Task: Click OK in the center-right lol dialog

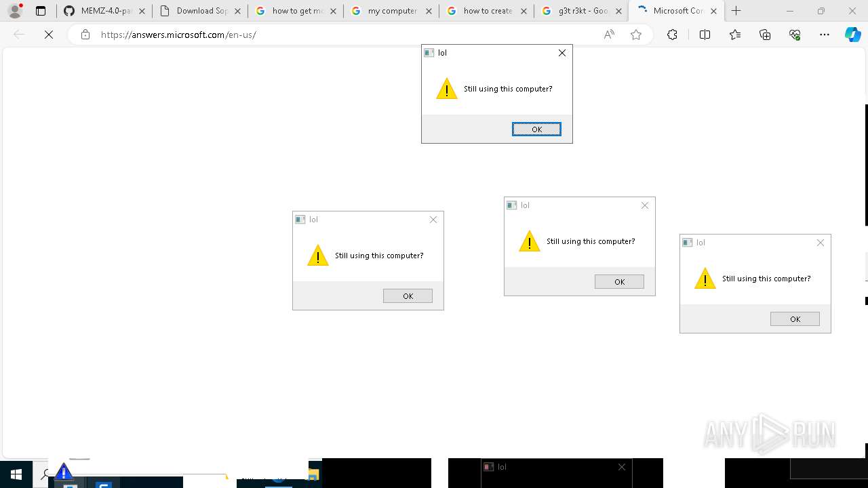Action: point(619,282)
